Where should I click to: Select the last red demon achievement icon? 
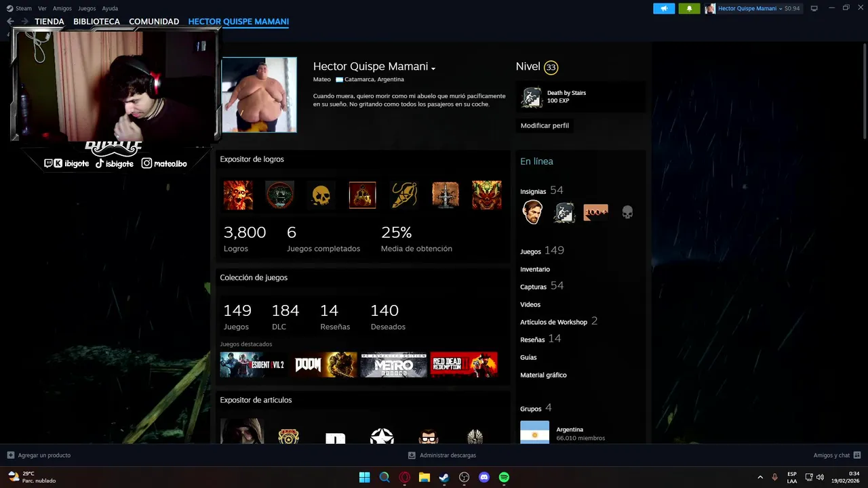(487, 195)
